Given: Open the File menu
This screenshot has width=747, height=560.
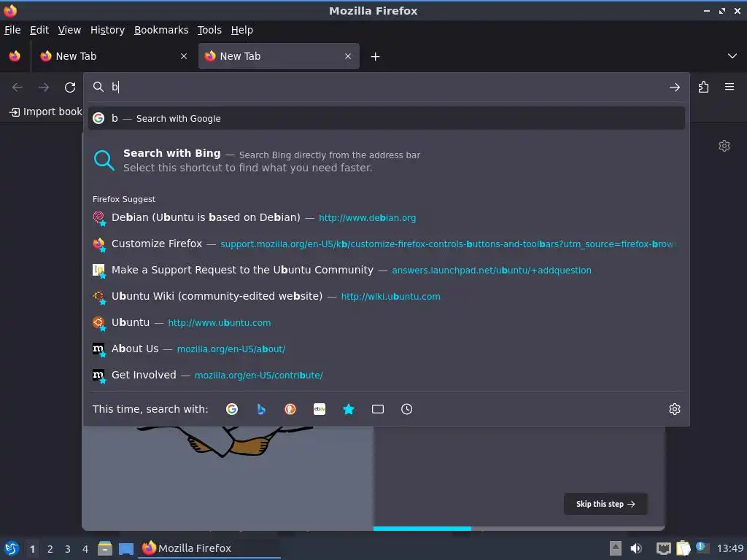Looking at the screenshot, I should click(x=12, y=30).
